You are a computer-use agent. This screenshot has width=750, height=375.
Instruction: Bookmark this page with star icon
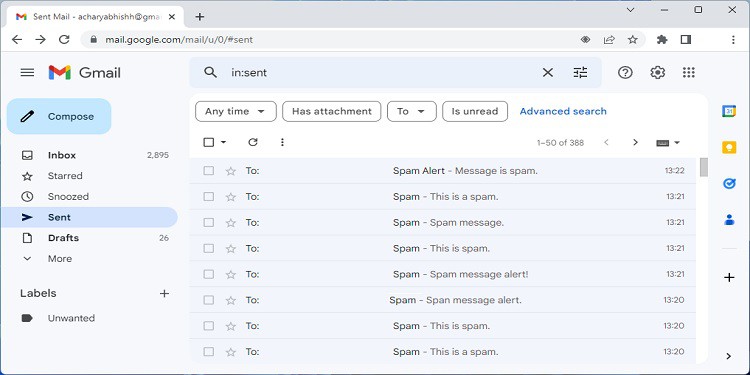(x=633, y=40)
